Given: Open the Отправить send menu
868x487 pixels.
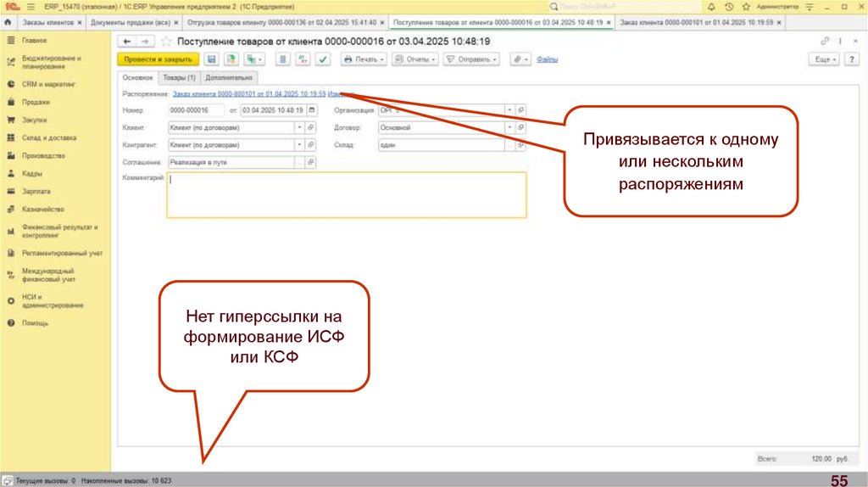Looking at the screenshot, I should (x=471, y=59).
